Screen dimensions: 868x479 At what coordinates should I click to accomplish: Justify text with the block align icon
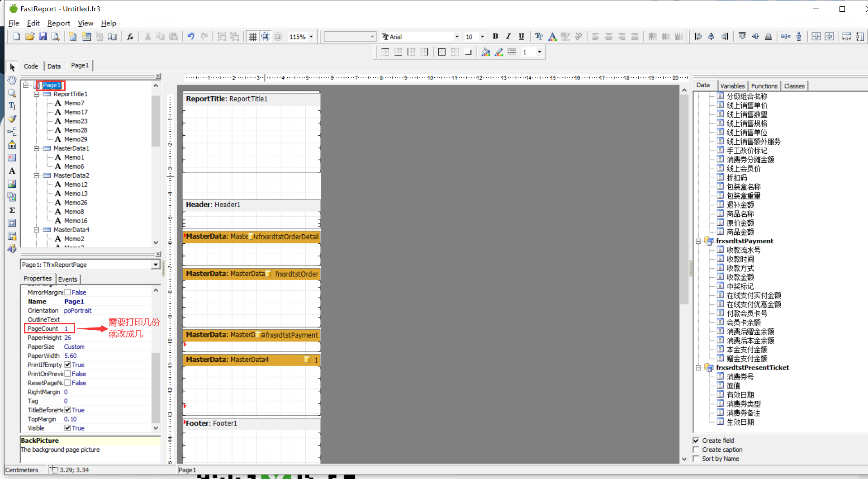[x=635, y=37]
